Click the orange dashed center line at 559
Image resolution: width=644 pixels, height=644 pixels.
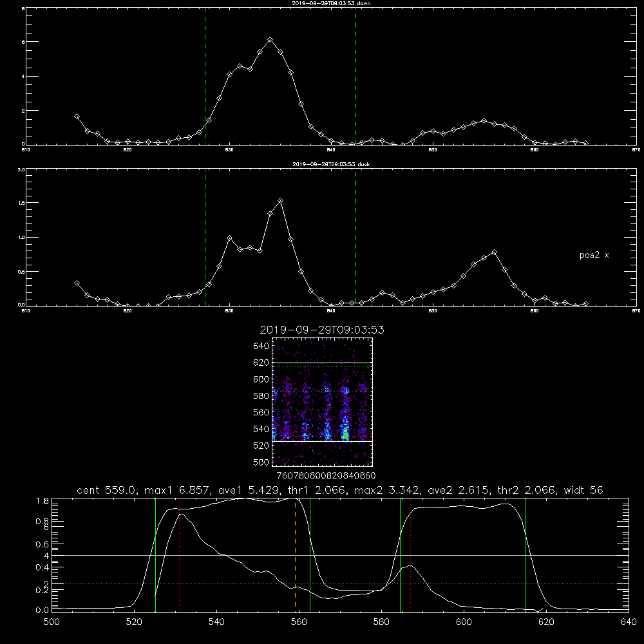pos(296,555)
